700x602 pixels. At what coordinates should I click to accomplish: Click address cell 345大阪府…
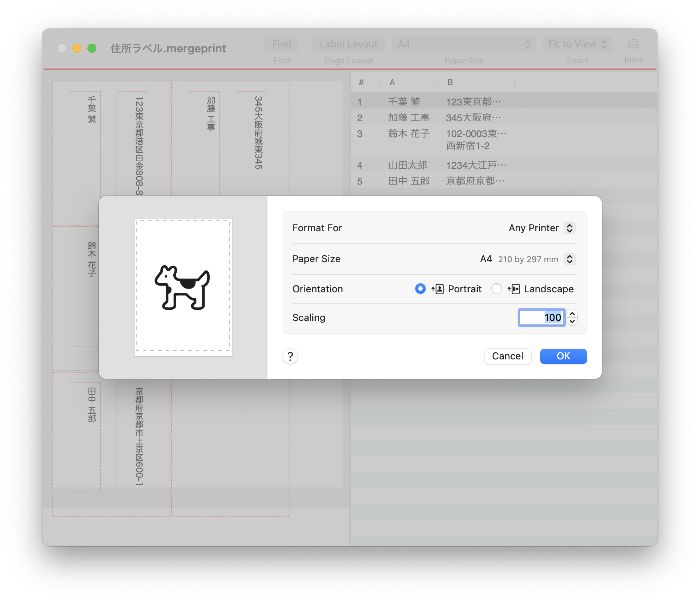click(x=474, y=118)
